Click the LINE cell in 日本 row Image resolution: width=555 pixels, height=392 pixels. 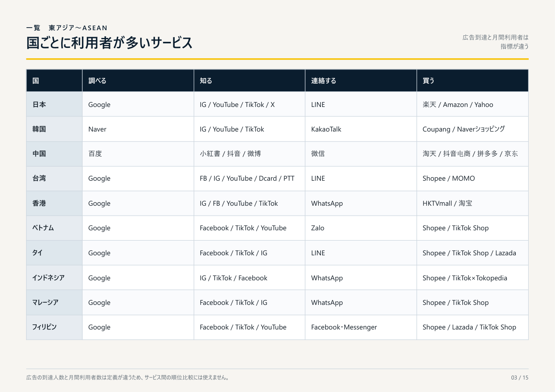pos(361,104)
